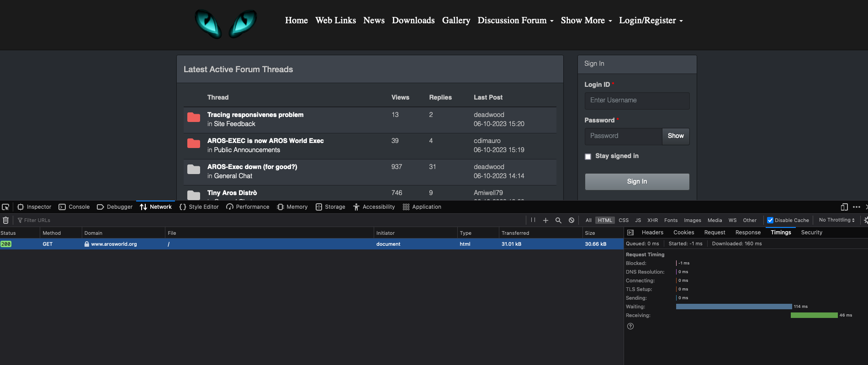Open the Headers tab in request details

point(652,233)
